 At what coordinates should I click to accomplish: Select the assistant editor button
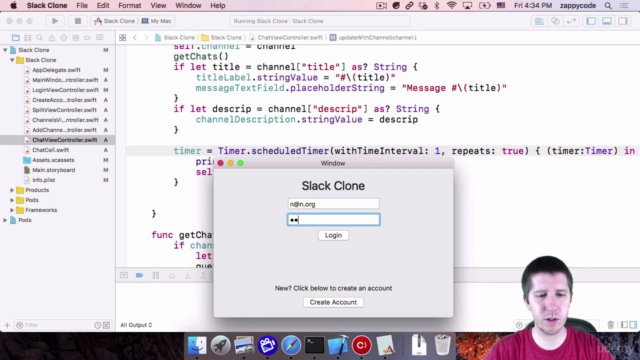[555, 21]
